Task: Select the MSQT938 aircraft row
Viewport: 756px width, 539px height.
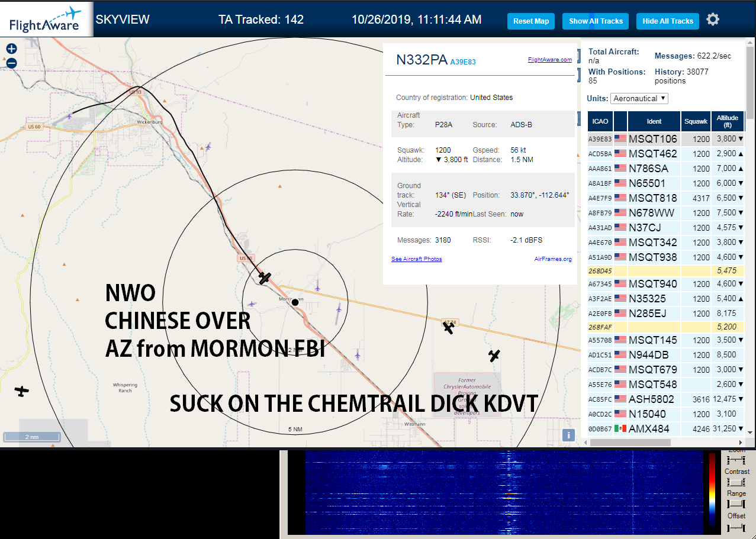Action: pyautogui.click(x=666, y=257)
